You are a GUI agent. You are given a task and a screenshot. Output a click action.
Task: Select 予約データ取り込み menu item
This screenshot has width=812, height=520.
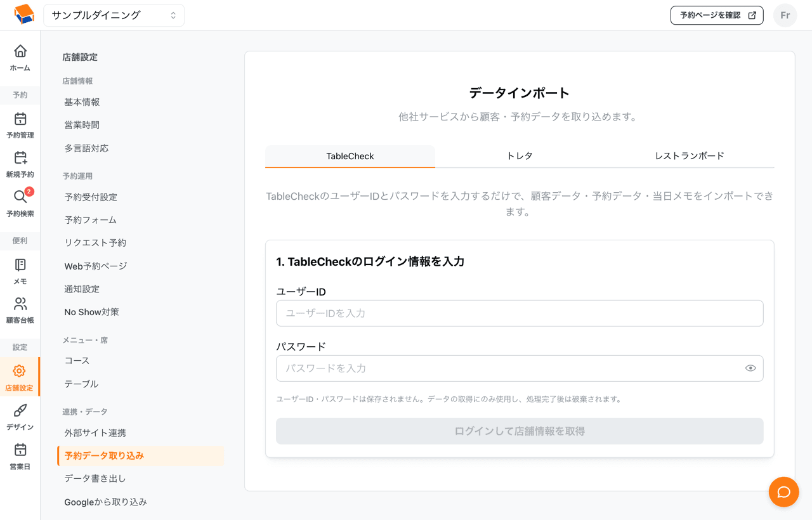140,456
